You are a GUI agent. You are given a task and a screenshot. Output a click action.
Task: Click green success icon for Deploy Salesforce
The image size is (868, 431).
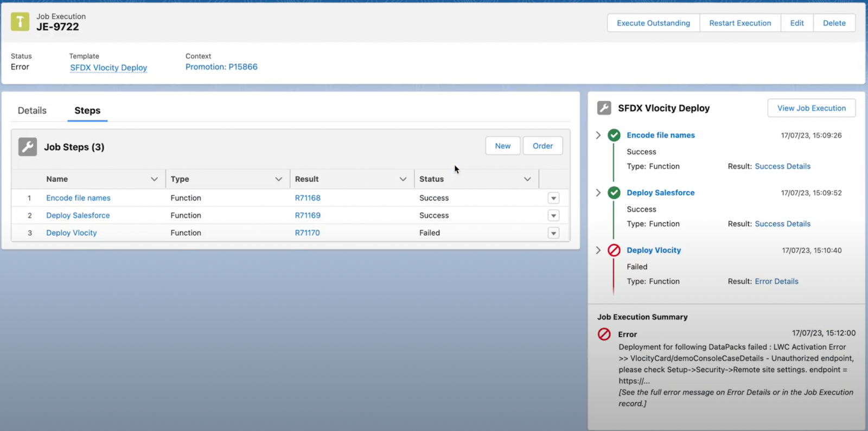pyautogui.click(x=614, y=193)
